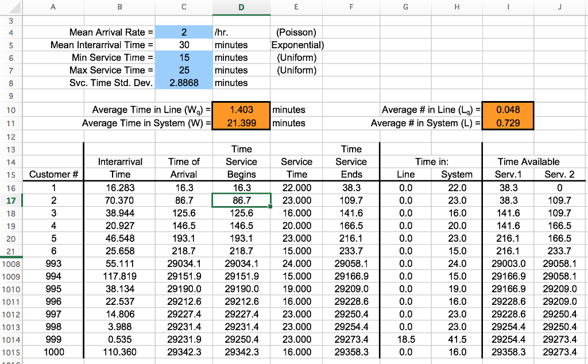Click row 1014 header
The height and width of the screenshot is (364, 588).
pos(11,340)
